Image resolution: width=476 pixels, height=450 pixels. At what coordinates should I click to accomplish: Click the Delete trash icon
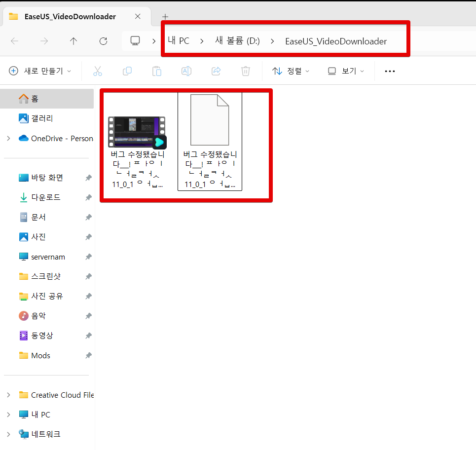(245, 71)
